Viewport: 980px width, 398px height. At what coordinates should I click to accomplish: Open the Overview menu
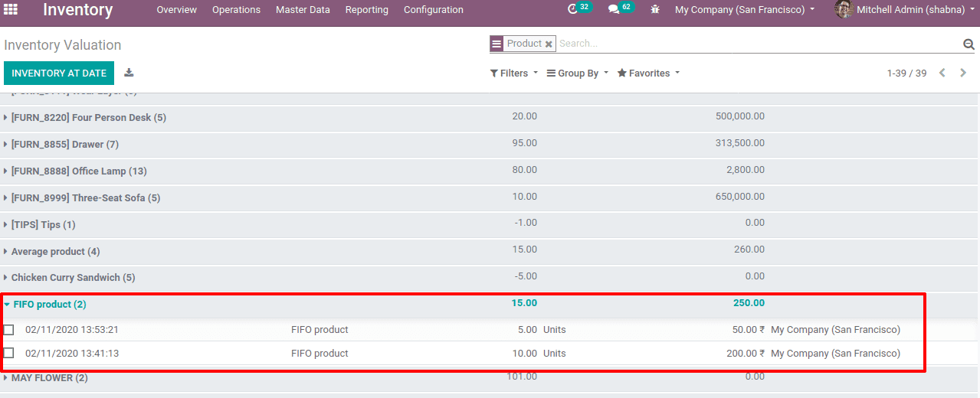(x=176, y=10)
